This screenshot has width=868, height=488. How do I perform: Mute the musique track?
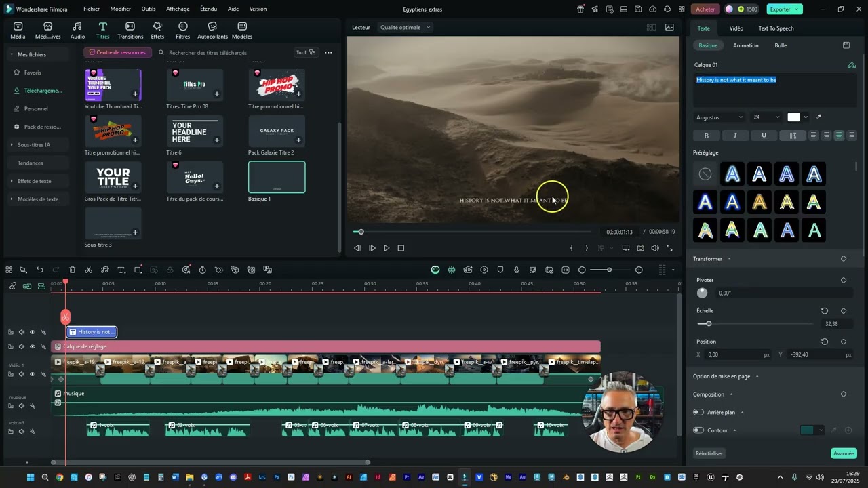21,406
